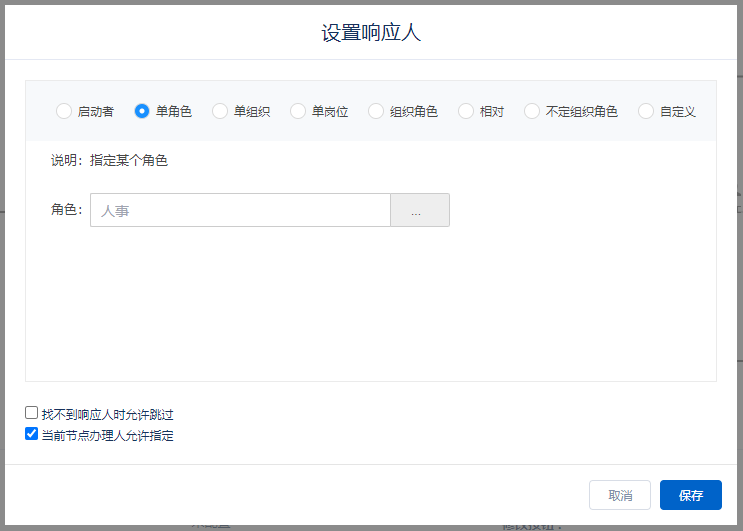Select the 单组织 responder type
Viewport: 743px width, 531px height.
click(220, 111)
